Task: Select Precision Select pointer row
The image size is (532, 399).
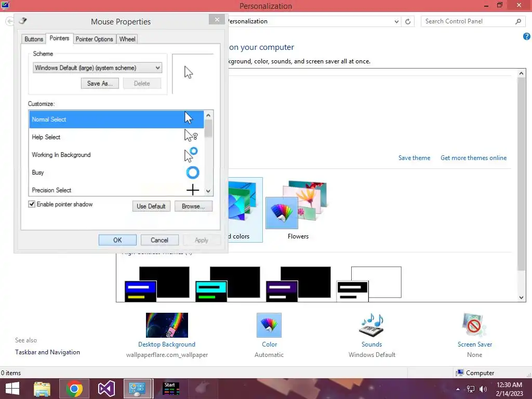Action: tap(116, 189)
